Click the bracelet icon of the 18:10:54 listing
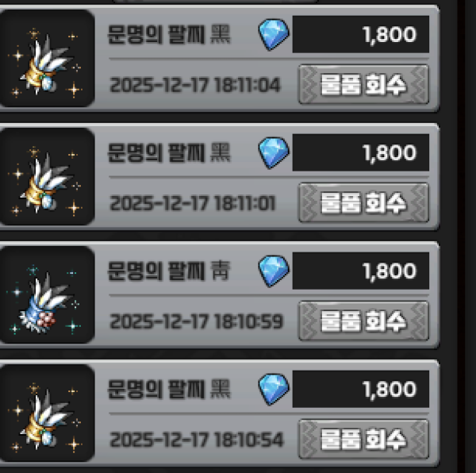 click(47, 413)
